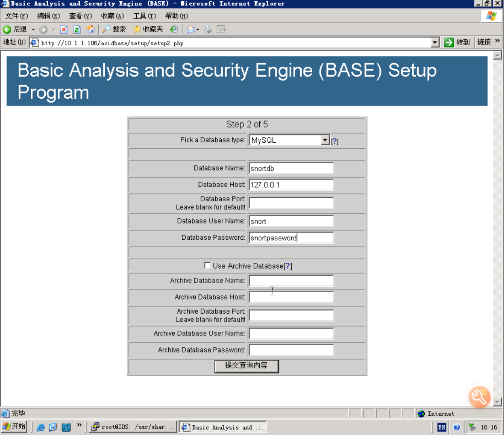Open the Back button history dropdown arrow
The image size is (504, 435).
click(x=33, y=30)
